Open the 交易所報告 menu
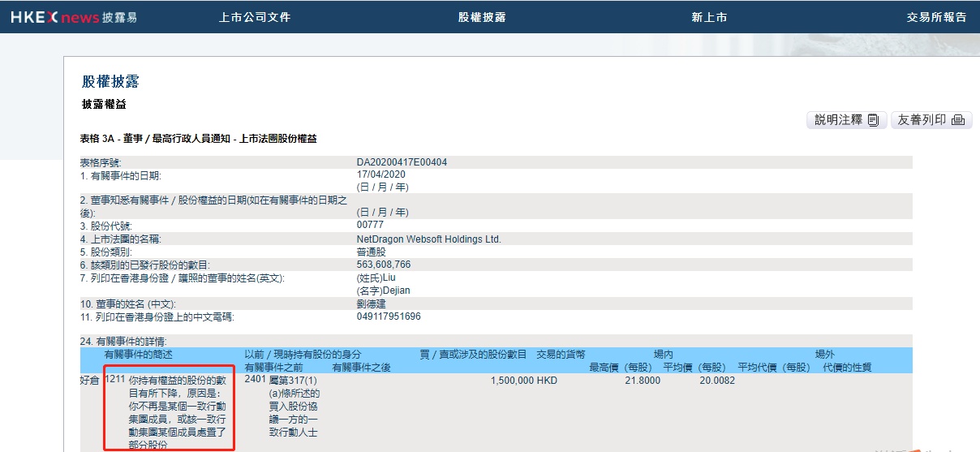This screenshot has height=452, width=980. (x=937, y=17)
